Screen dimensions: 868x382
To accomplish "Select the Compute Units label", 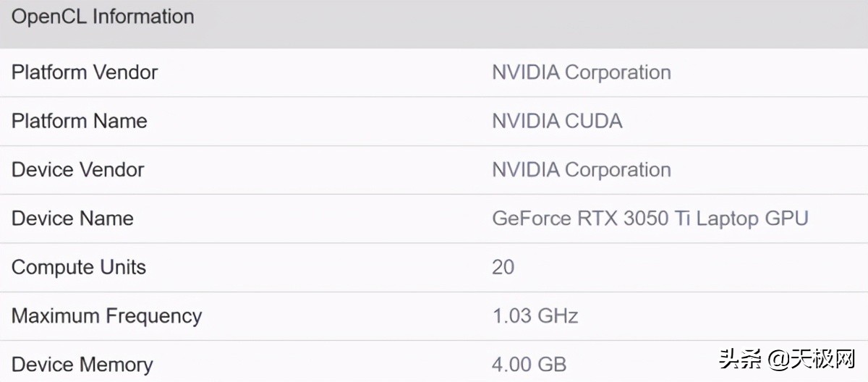I will click(79, 267).
